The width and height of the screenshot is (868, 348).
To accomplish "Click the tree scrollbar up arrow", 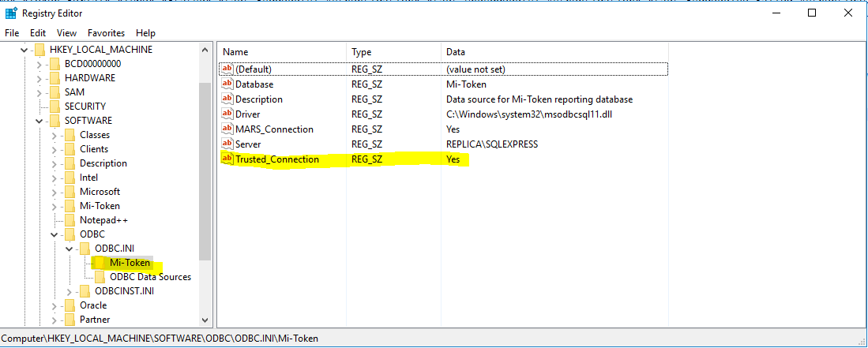I will [x=205, y=50].
